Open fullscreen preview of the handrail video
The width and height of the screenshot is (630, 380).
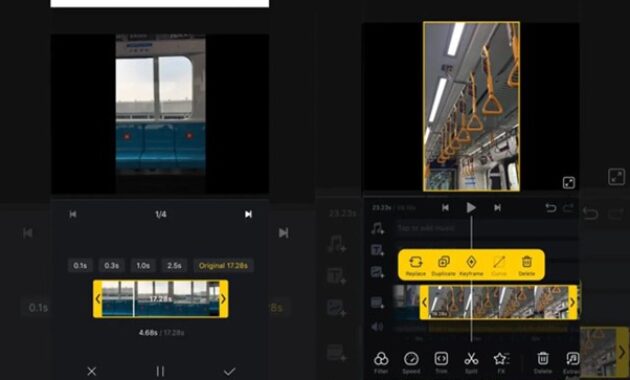569,182
